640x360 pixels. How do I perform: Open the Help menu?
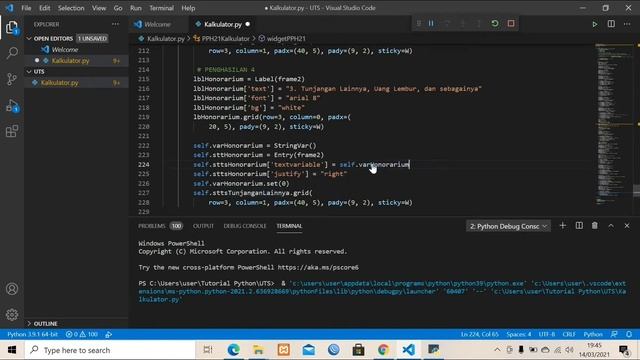click(188, 8)
